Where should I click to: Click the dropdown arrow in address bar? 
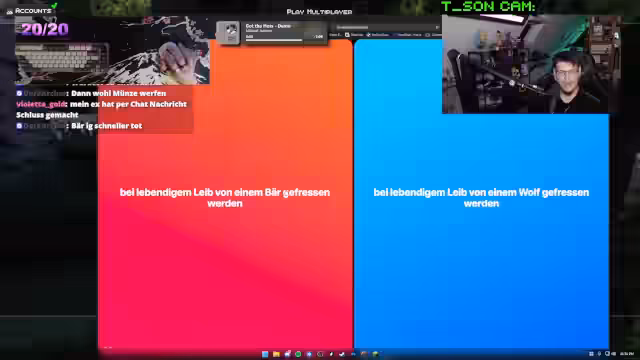click(437, 27)
